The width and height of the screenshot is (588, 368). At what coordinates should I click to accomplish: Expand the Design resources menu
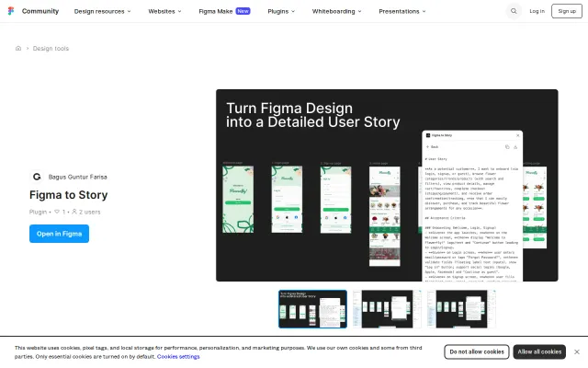102,11
